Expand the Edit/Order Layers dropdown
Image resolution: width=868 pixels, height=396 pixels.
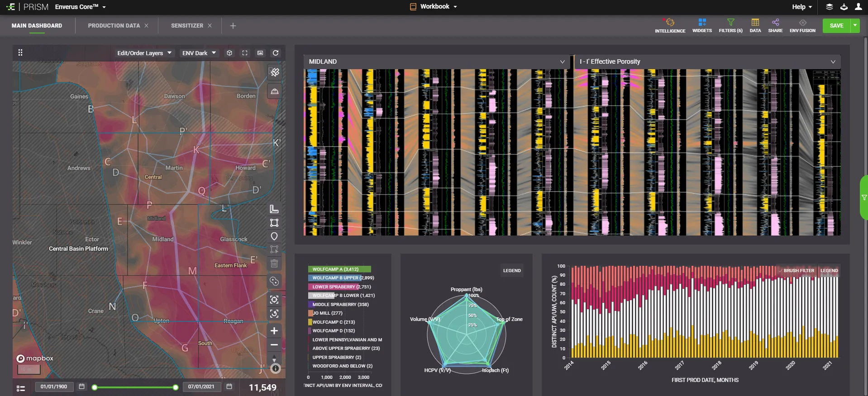(x=144, y=53)
